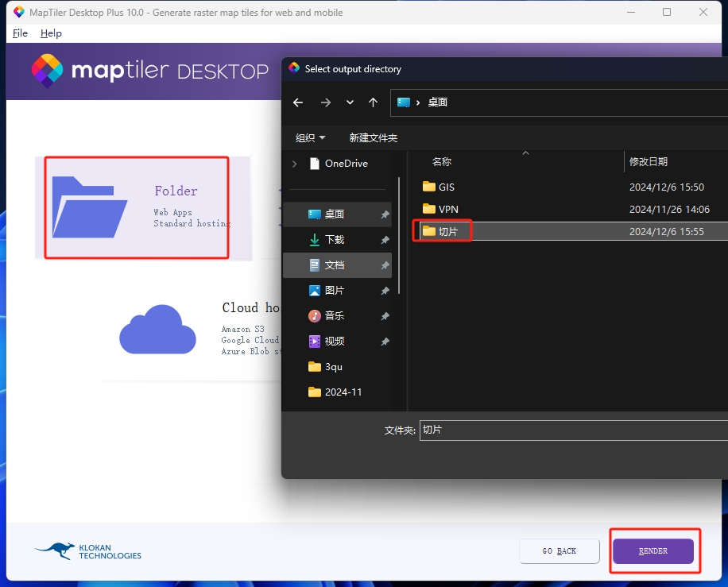Click the Cloud hosting heading text
The width and height of the screenshot is (728, 587).
[x=250, y=307]
